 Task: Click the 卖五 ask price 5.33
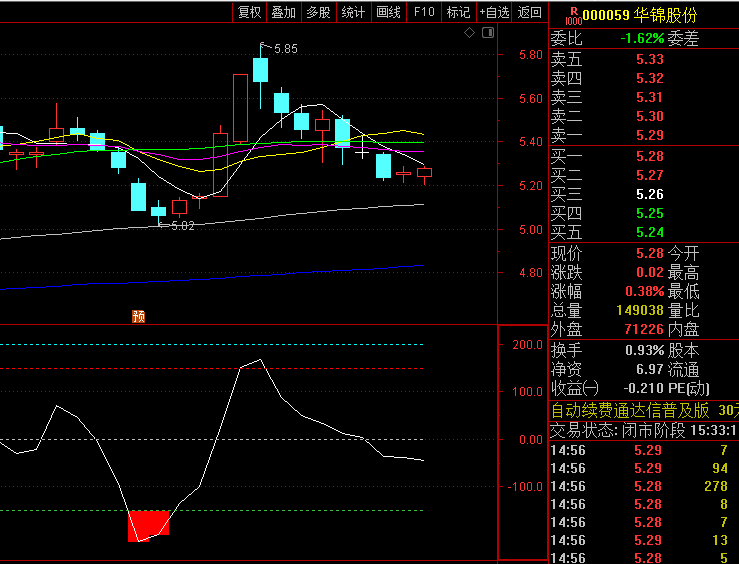click(649, 59)
